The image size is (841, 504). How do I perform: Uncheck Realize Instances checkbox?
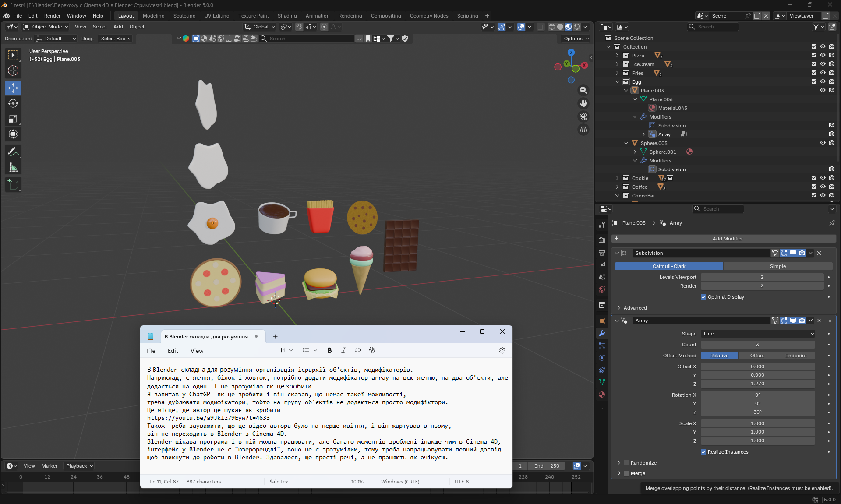[x=703, y=452]
